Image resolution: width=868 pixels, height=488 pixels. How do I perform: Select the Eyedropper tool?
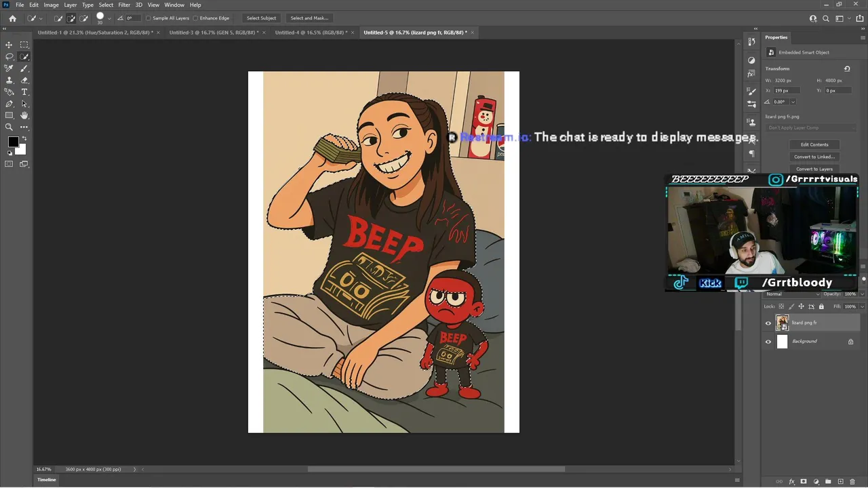tap(9, 68)
